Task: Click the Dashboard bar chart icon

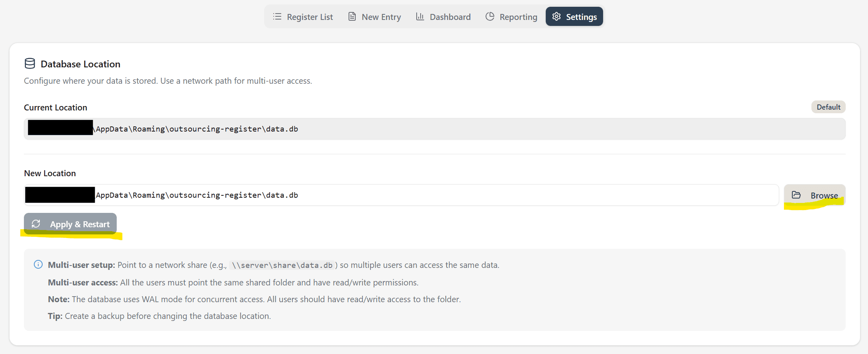Action: [420, 17]
